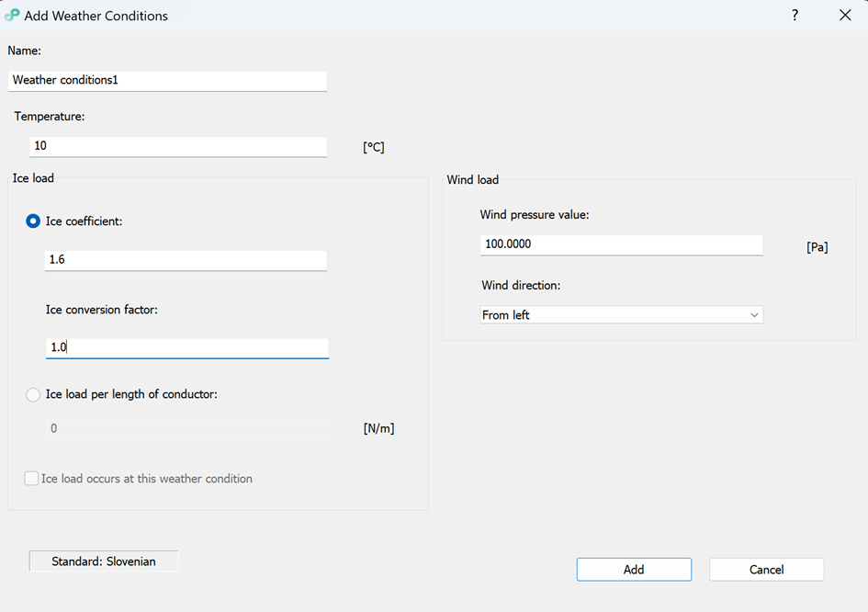Click the 'Wind load' group heading
This screenshot has width=868, height=612.
tap(472, 180)
